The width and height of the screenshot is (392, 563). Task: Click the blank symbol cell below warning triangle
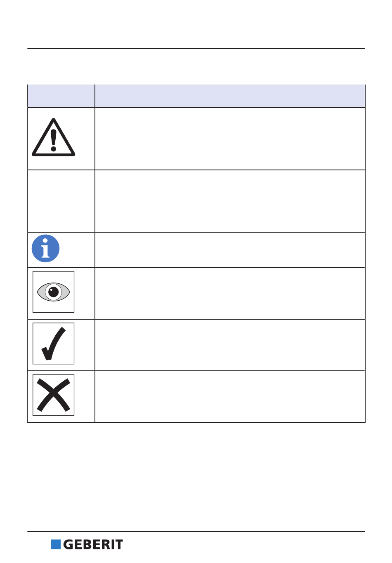(61, 201)
